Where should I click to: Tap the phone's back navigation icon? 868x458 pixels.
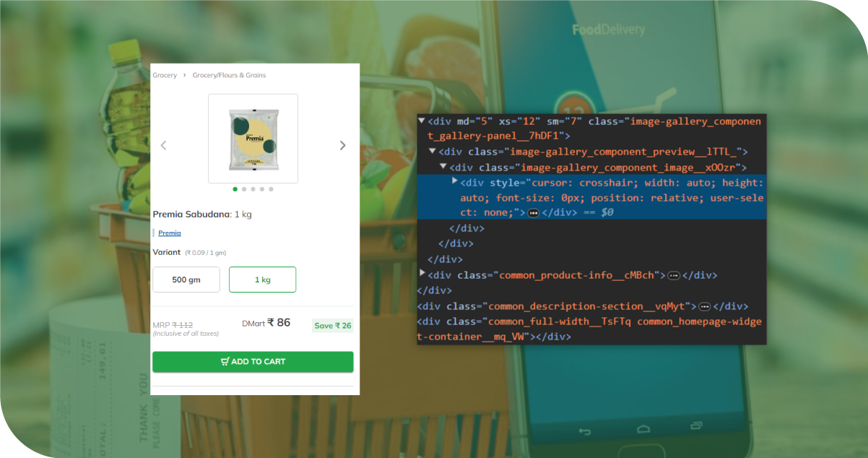click(x=584, y=431)
